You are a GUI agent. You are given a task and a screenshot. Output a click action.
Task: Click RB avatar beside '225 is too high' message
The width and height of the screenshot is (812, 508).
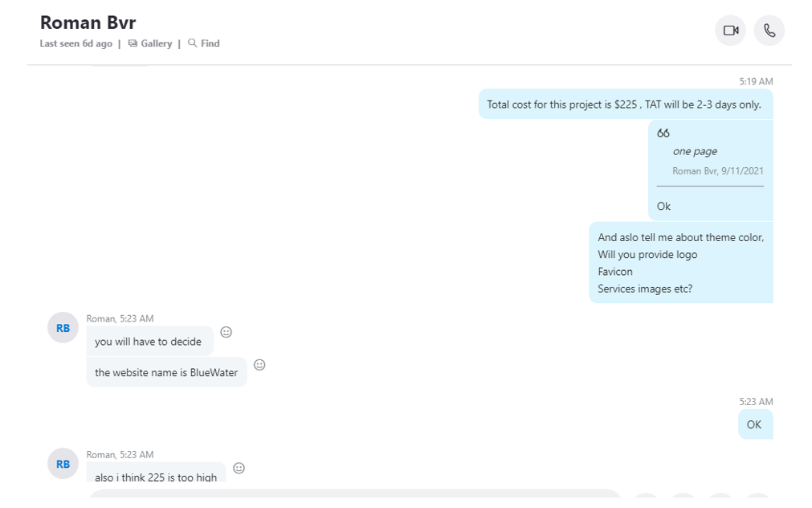tap(63, 464)
